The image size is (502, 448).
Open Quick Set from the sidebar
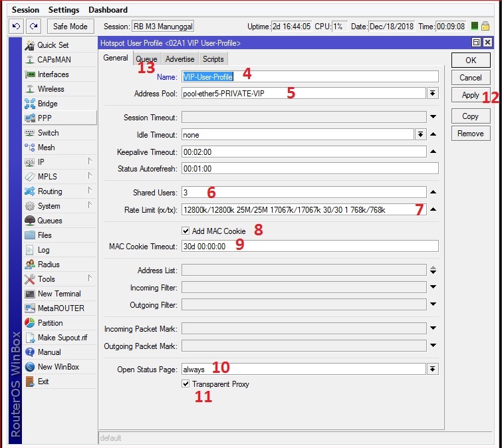coord(60,45)
